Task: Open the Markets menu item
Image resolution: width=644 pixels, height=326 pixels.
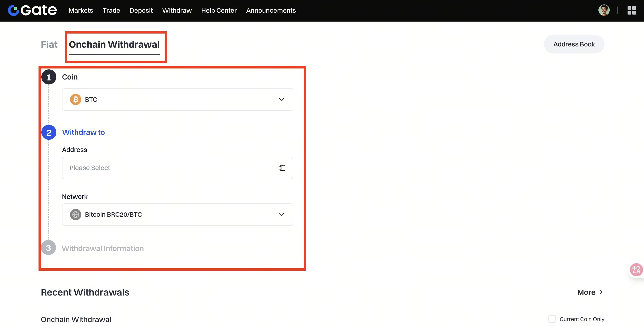Action: click(81, 11)
